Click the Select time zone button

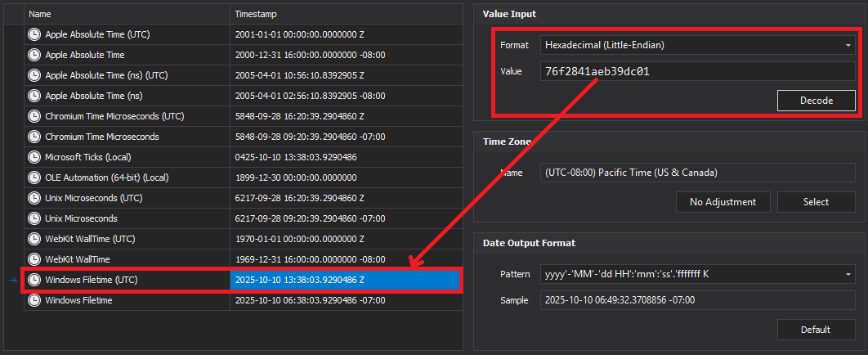(x=816, y=202)
